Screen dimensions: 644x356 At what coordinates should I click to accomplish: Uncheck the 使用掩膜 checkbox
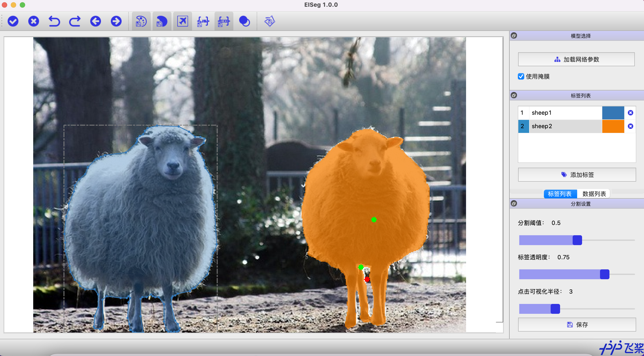pyautogui.click(x=521, y=77)
